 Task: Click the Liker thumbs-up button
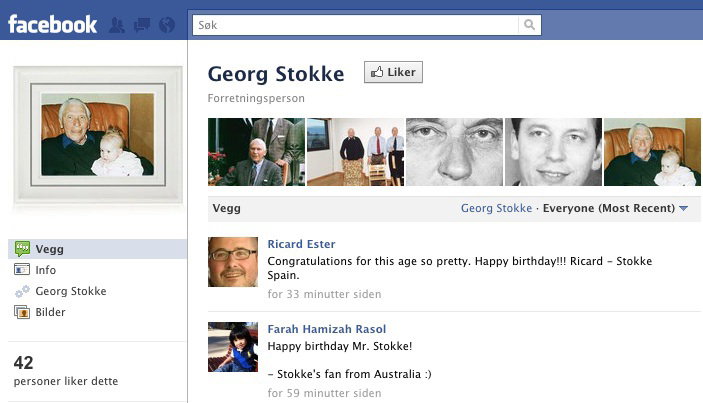(393, 72)
